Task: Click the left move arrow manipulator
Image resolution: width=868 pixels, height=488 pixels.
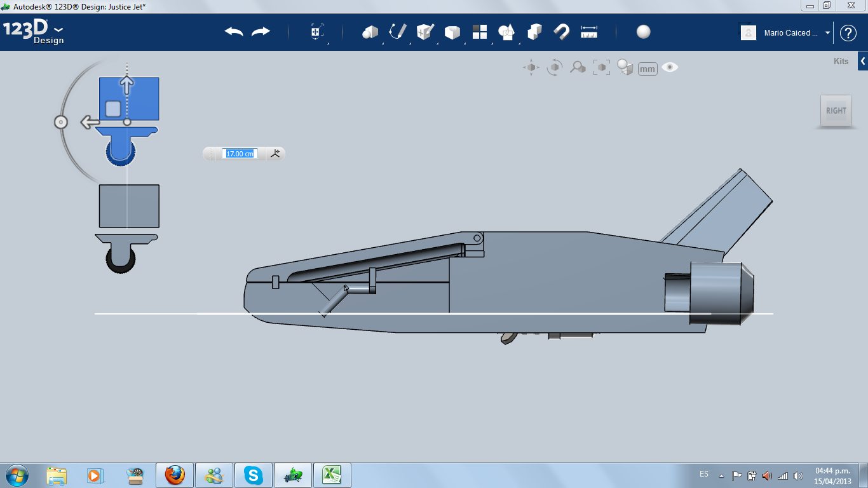Action: (90, 122)
